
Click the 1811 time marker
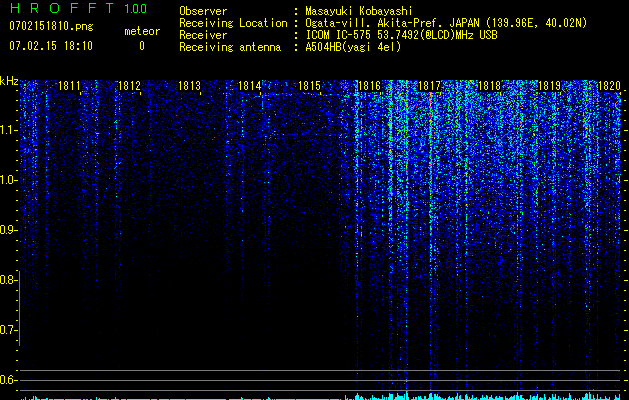coord(69,86)
